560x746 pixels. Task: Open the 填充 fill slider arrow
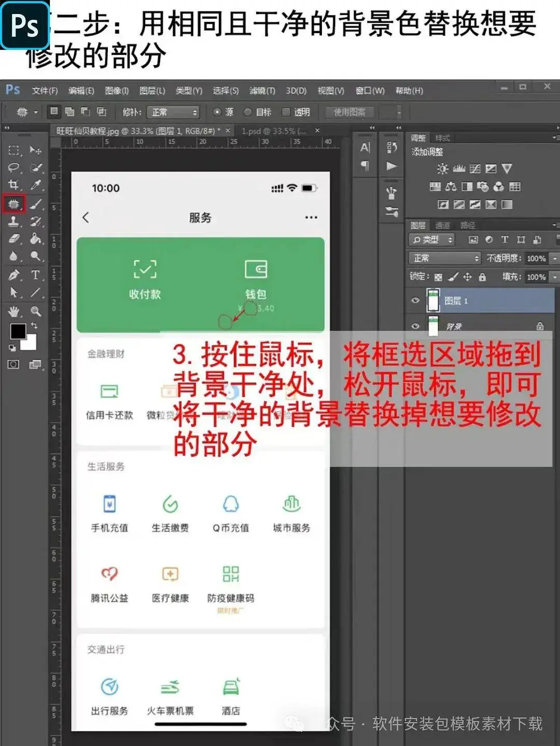[x=554, y=277]
